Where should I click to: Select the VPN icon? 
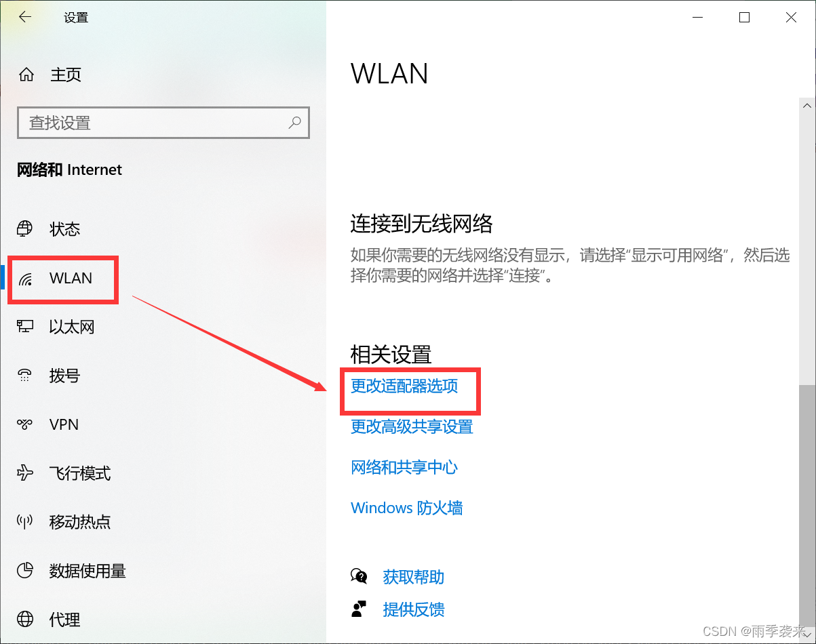[x=25, y=424]
